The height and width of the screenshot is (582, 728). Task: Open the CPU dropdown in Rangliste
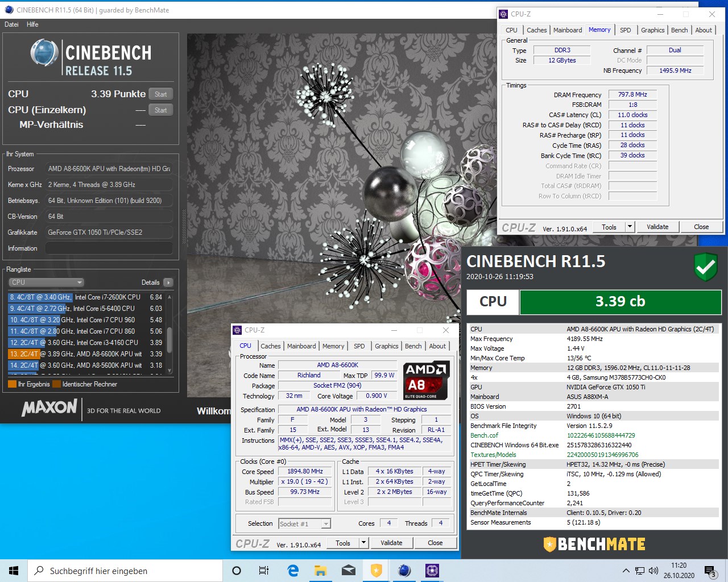pyautogui.click(x=46, y=282)
